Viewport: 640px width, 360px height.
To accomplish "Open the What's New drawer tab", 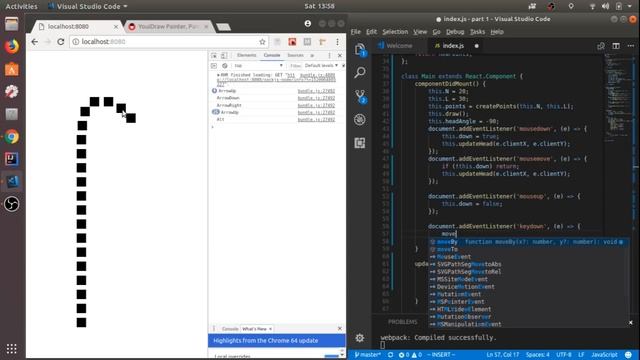I will [x=254, y=329].
